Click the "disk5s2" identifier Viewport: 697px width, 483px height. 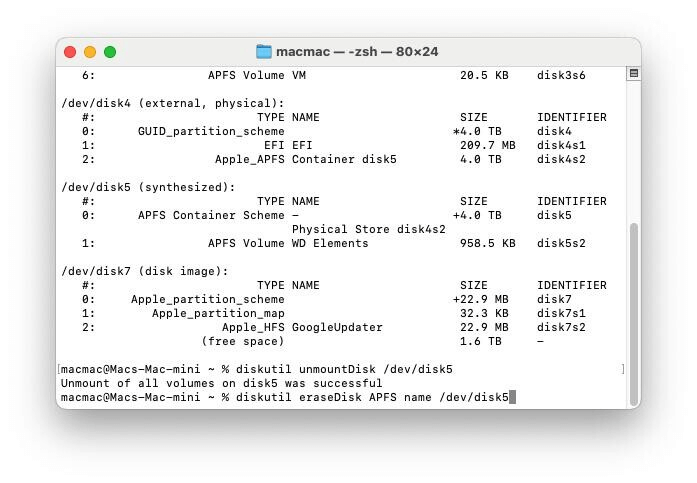561,243
